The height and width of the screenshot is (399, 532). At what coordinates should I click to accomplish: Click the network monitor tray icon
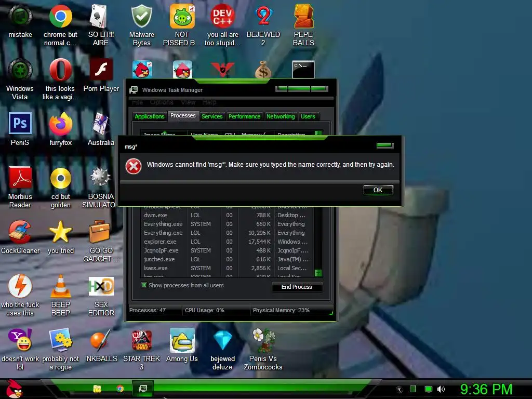point(429,389)
